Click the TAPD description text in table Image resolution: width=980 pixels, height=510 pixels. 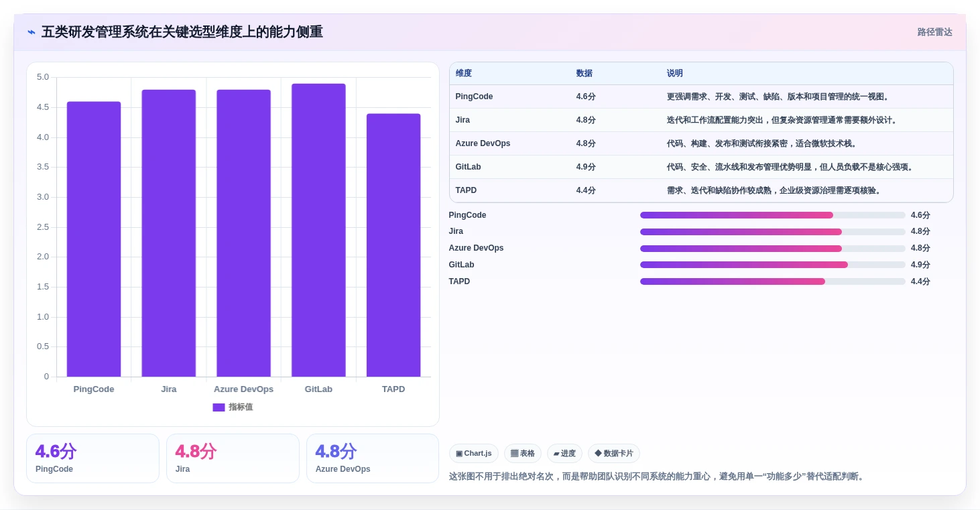774,190
